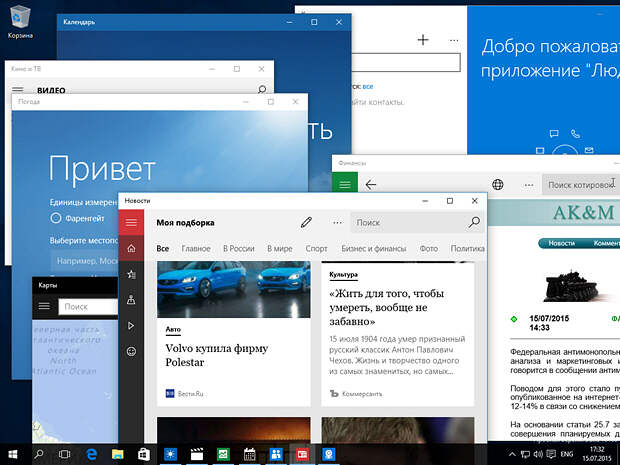Image resolution: width=620 pixels, height=465 pixels.
Task: Switch to the Спорт tab
Action: [316, 248]
